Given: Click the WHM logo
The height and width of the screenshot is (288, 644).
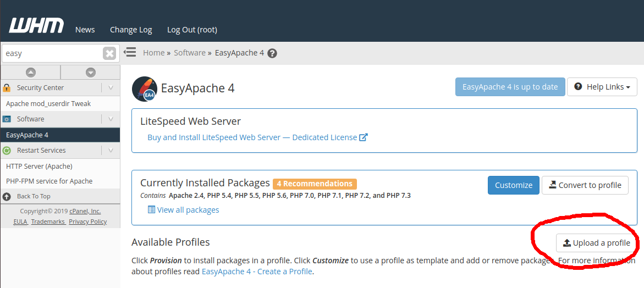Looking at the screenshot, I should point(36,25).
